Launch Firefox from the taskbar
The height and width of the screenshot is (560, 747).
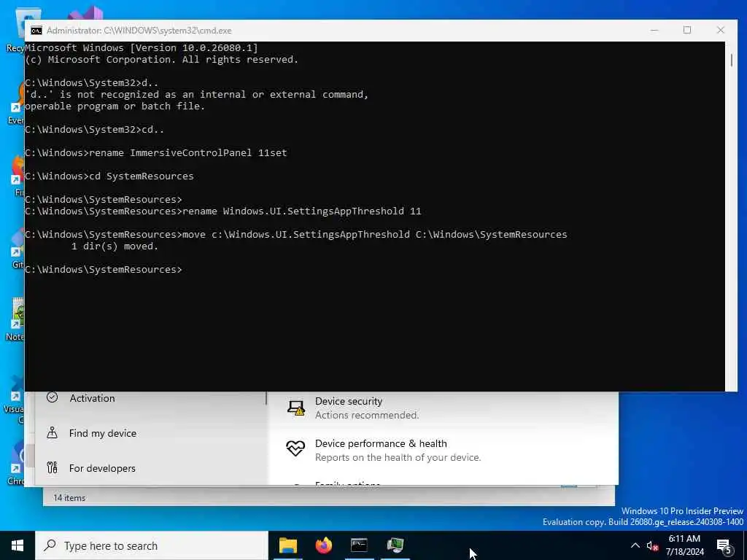click(x=323, y=545)
